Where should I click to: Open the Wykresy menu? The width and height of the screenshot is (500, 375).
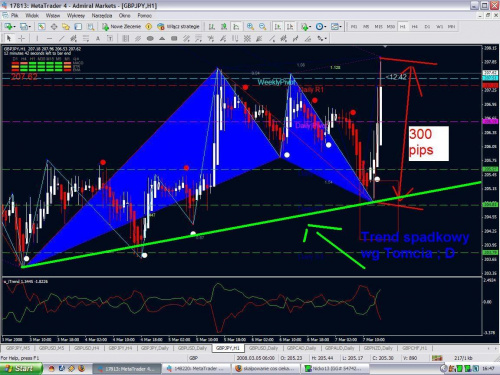(x=76, y=15)
